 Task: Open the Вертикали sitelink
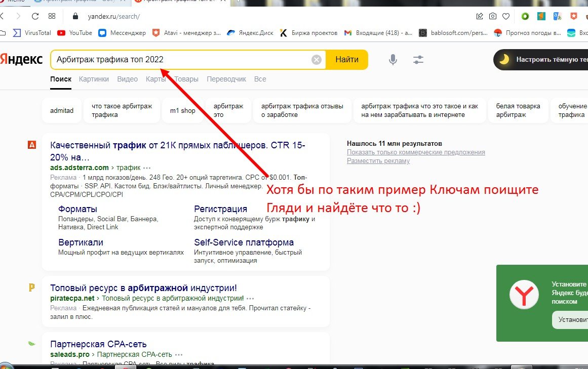[x=81, y=242]
